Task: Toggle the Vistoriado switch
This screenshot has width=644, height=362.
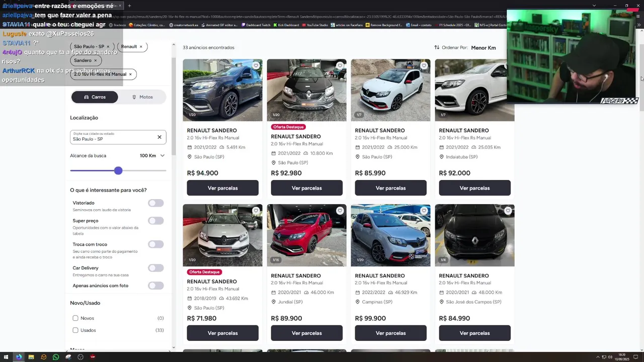Action: (156, 203)
